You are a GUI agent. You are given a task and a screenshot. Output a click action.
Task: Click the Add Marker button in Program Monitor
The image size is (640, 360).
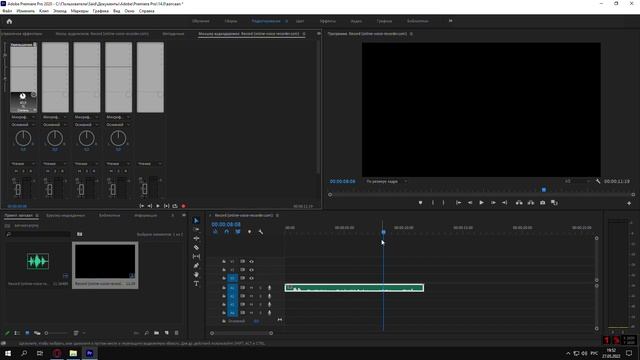point(420,203)
